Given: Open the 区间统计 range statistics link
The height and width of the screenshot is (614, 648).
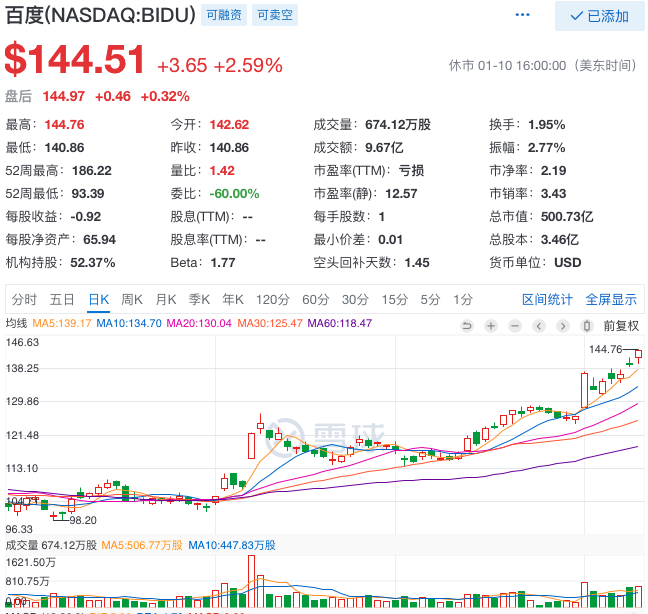Looking at the screenshot, I should pos(547,299).
